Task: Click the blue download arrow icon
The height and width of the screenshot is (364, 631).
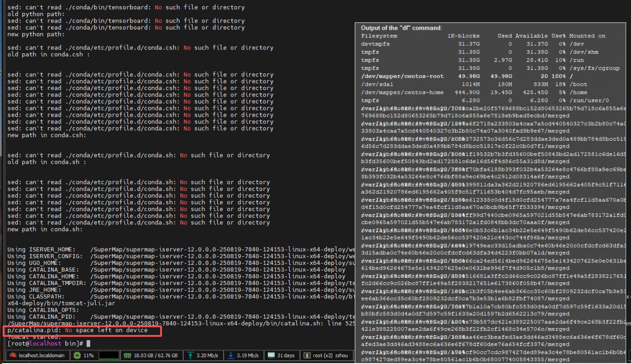Action: [230, 355]
